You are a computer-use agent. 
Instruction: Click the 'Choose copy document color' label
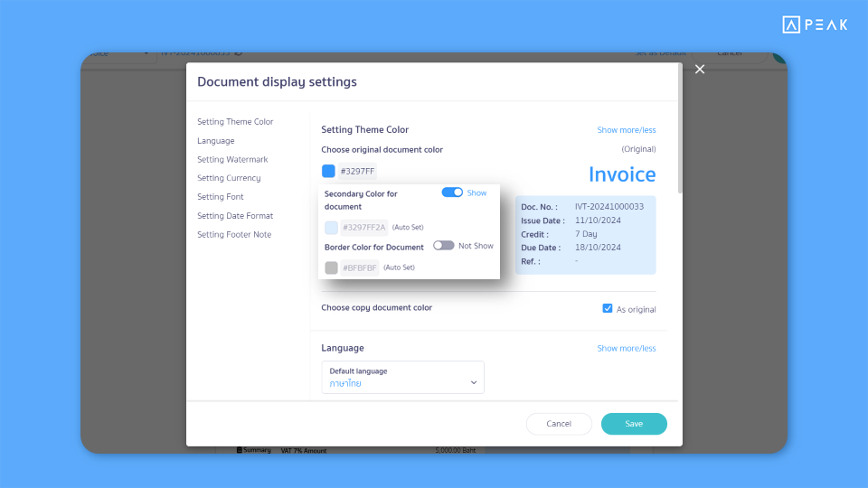376,307
